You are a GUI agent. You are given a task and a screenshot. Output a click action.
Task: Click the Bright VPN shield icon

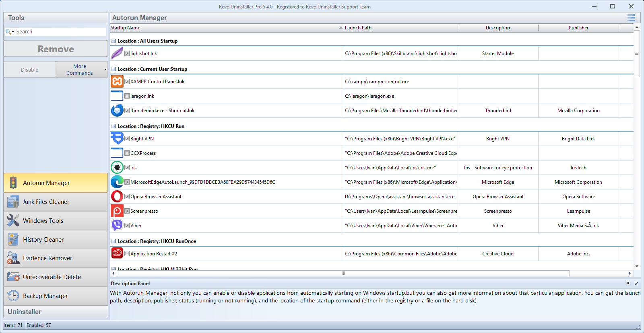tap(117, 139)
